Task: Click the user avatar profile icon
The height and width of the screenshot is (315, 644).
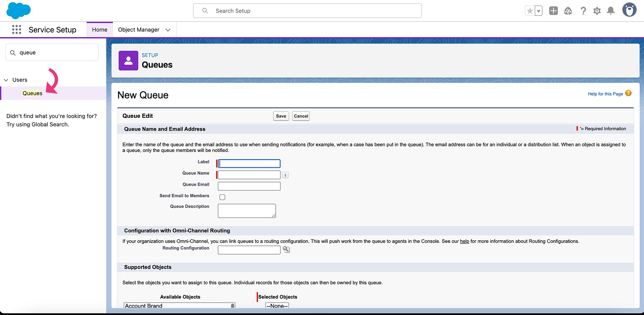Action: pyautogui.click(x=629, y=10)
